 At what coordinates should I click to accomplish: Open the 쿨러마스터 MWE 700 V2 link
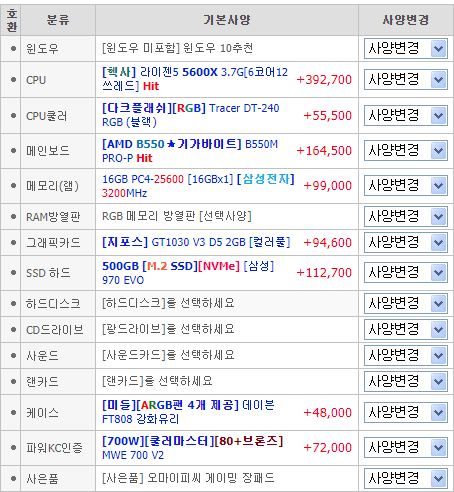pyautogui.click(x=193, y=448)
